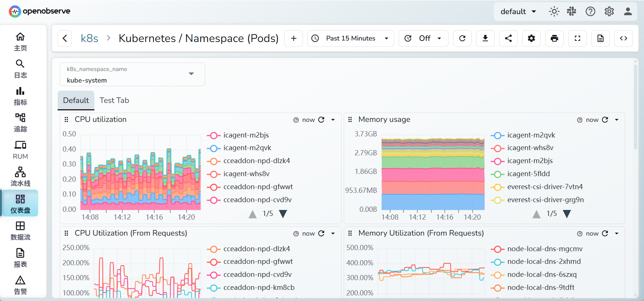Share the dashboard with the share icon
This screenshot has width=644, height=301.
point(508,38)
